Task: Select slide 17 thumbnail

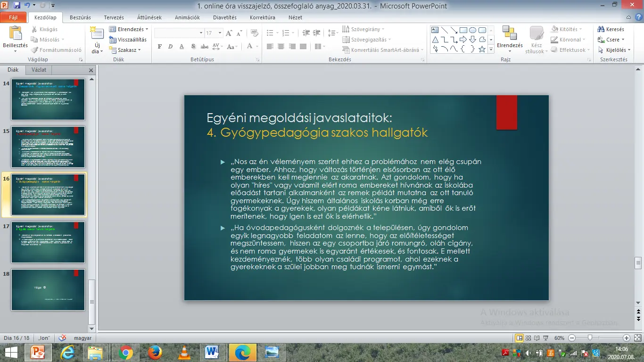Action: pyautogui.click(x=48, y=242)
